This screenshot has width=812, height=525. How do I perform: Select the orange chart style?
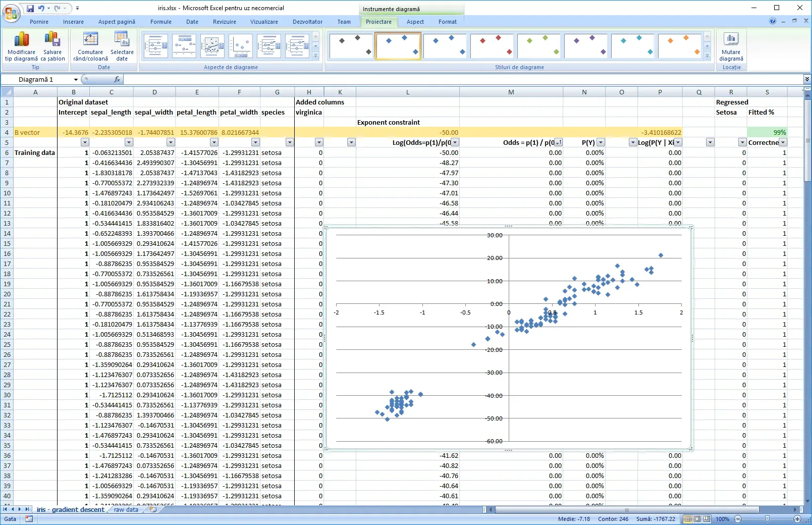(679, 46)
